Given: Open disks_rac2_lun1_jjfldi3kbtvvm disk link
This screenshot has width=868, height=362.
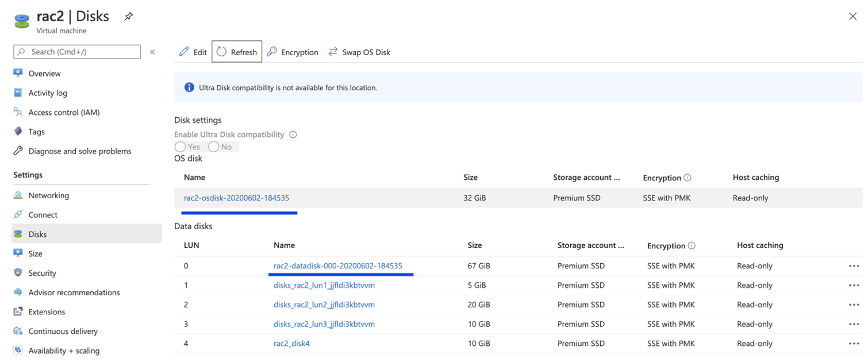Looking at the screenshot, I should coord(324,285).
